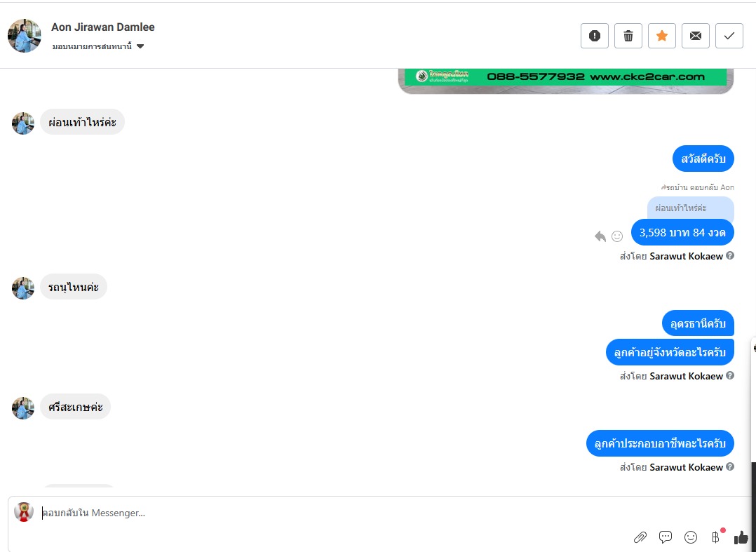This screenshot has height=552, width=756.
Task: Delete conversation using the trash icon
Action: point(628,36)
